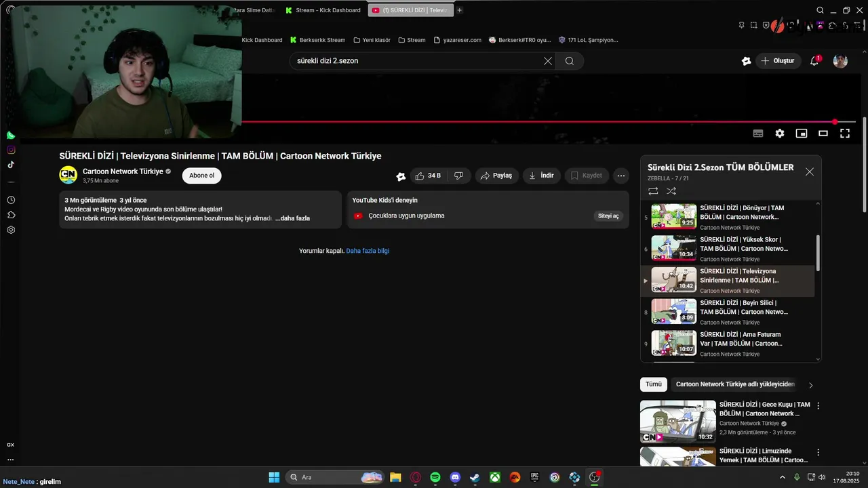Open options for Gece Kuşu video
Image resolution: width=868 pixels, height=488 pixels.
pyautogui.click(x=818, y=405)
